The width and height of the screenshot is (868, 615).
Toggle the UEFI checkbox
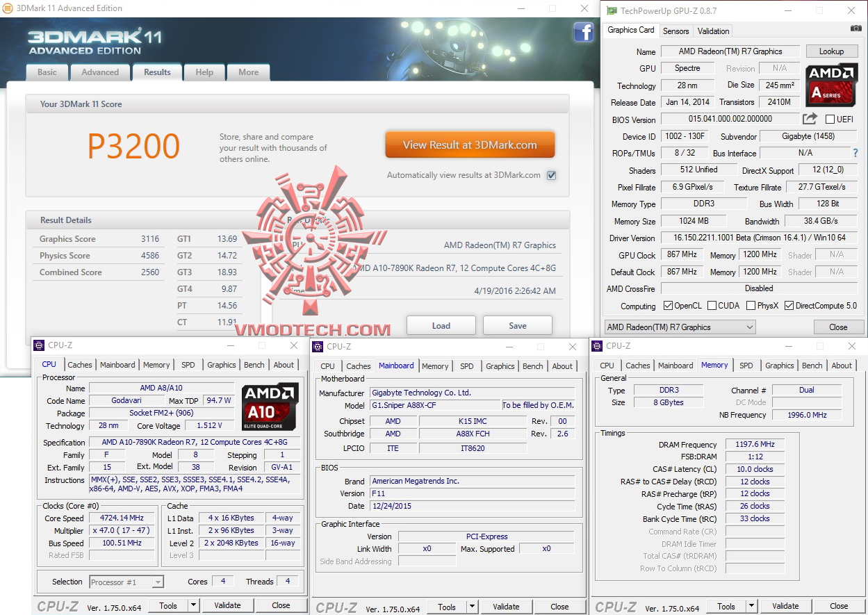coord(830,120)
